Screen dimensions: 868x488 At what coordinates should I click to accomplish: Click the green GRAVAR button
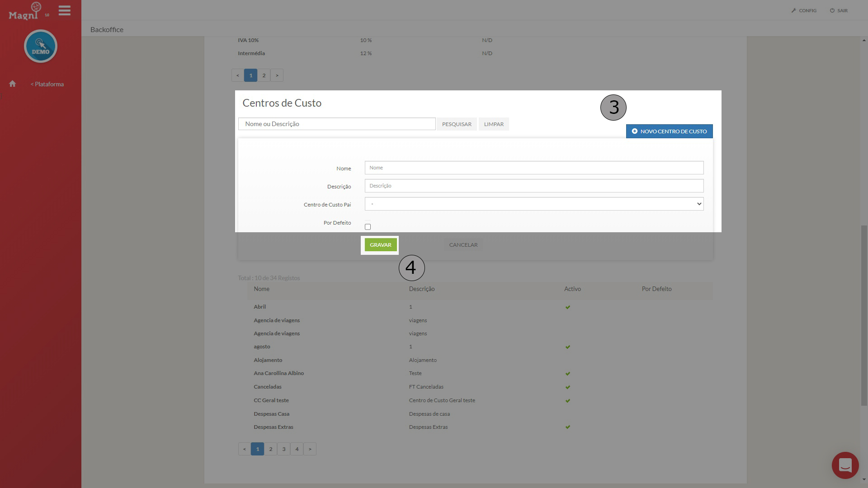[x=381, y=245]
